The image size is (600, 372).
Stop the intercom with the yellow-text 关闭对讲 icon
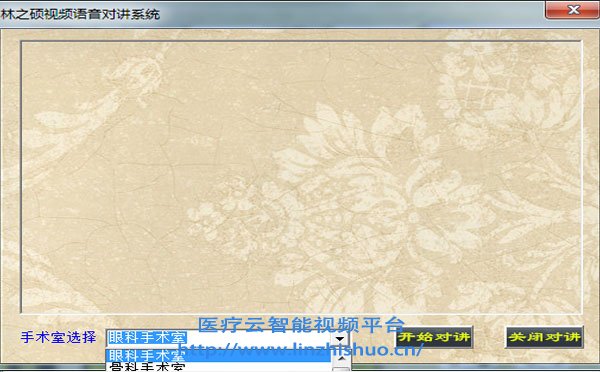(545, 337)
